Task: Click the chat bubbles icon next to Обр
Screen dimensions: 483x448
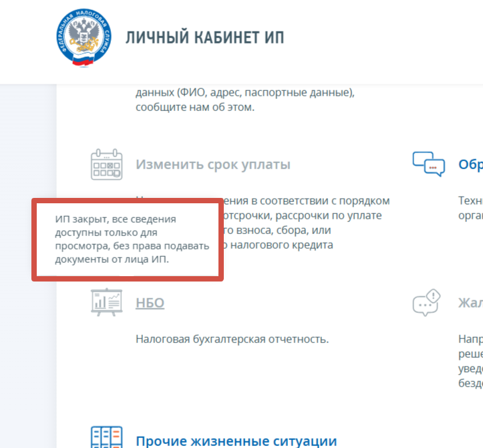Action: point(428,164)
